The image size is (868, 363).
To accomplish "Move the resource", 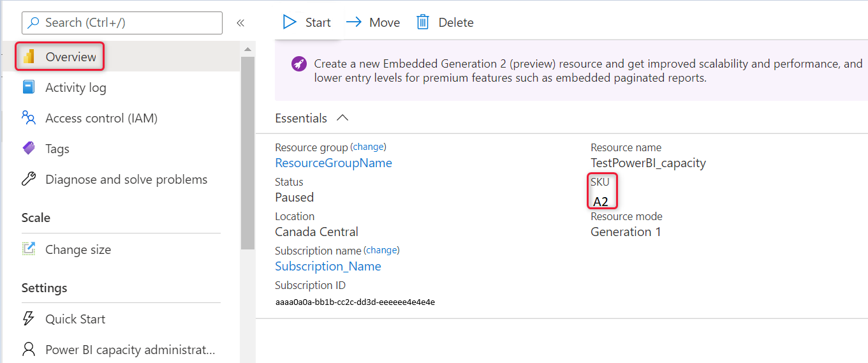I will pyautogui.click(x=373, y=22).
